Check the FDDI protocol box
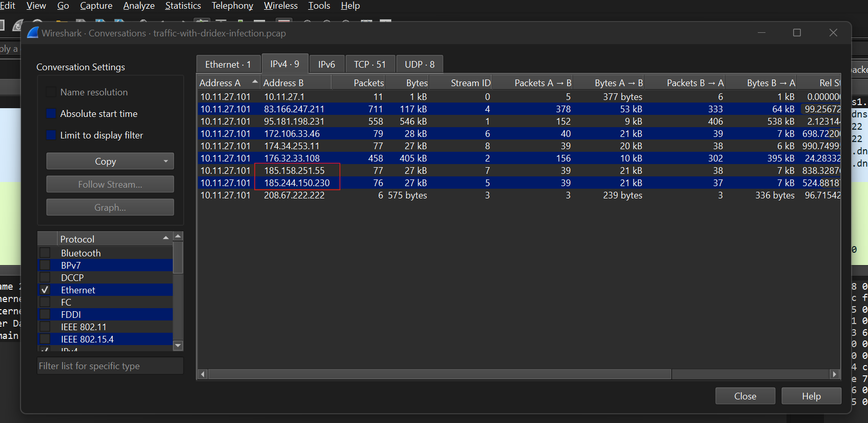 45,314
